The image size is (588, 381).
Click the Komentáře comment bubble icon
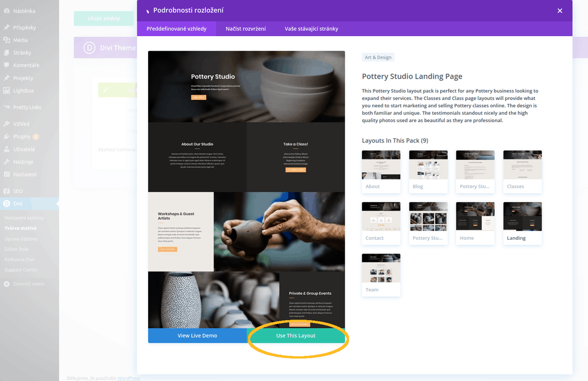tap(7, 65)
